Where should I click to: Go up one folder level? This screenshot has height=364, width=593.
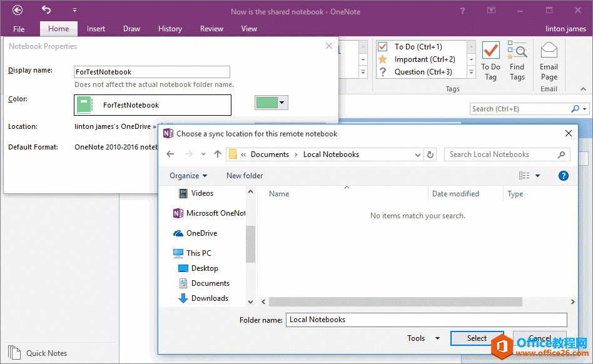[x=218, y=154]
